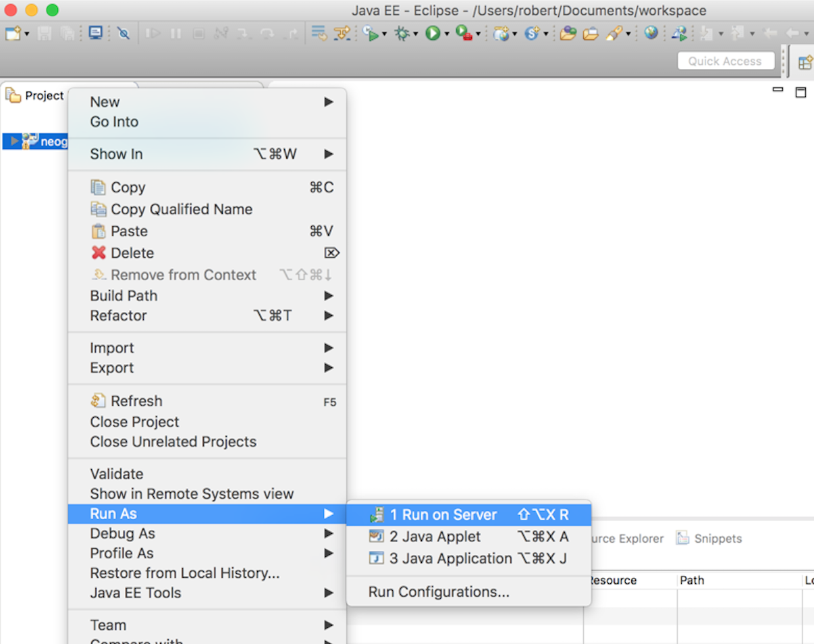Click the Step Over icon
Screen dimensions: 814x644
[x=267, y=33]
